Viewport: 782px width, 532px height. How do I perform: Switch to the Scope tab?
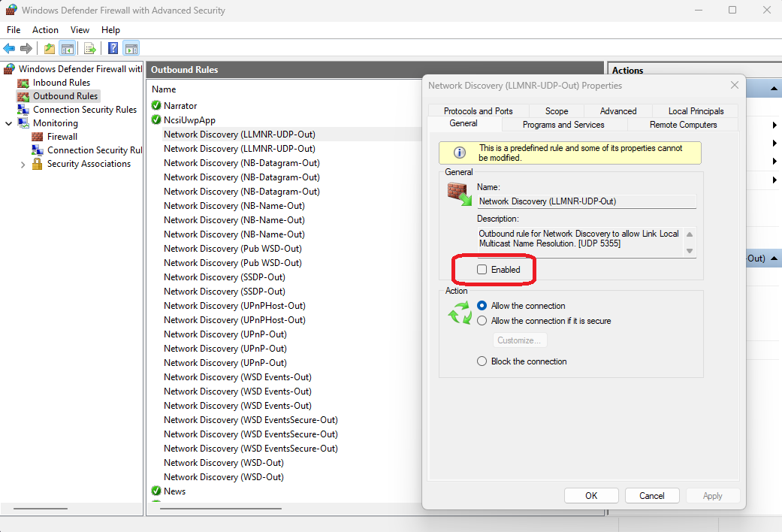pos(557,110)
